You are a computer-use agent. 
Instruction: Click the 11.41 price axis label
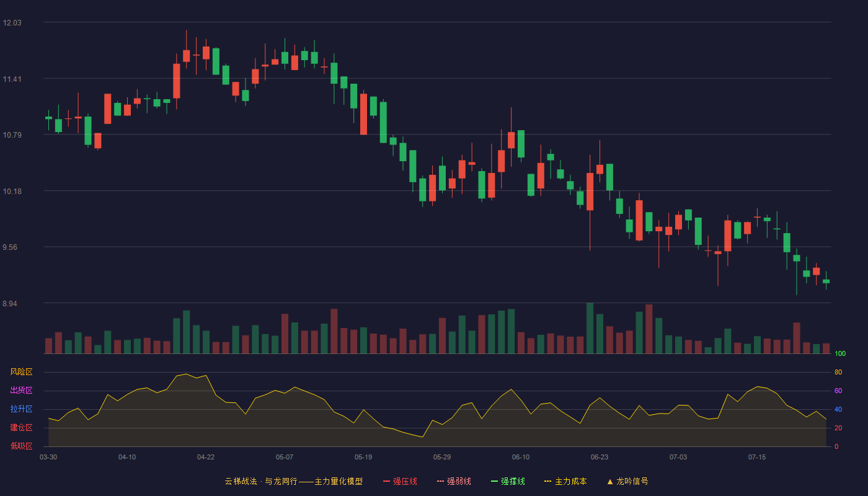pos(12,79)
